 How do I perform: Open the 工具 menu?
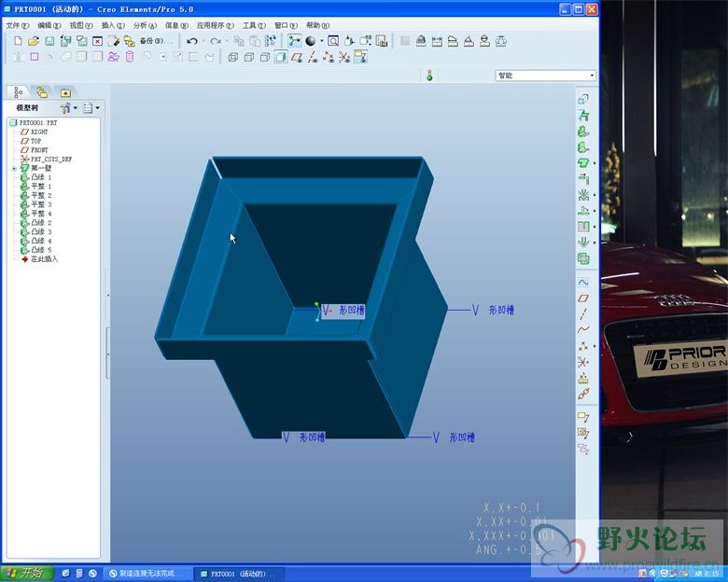254,25
